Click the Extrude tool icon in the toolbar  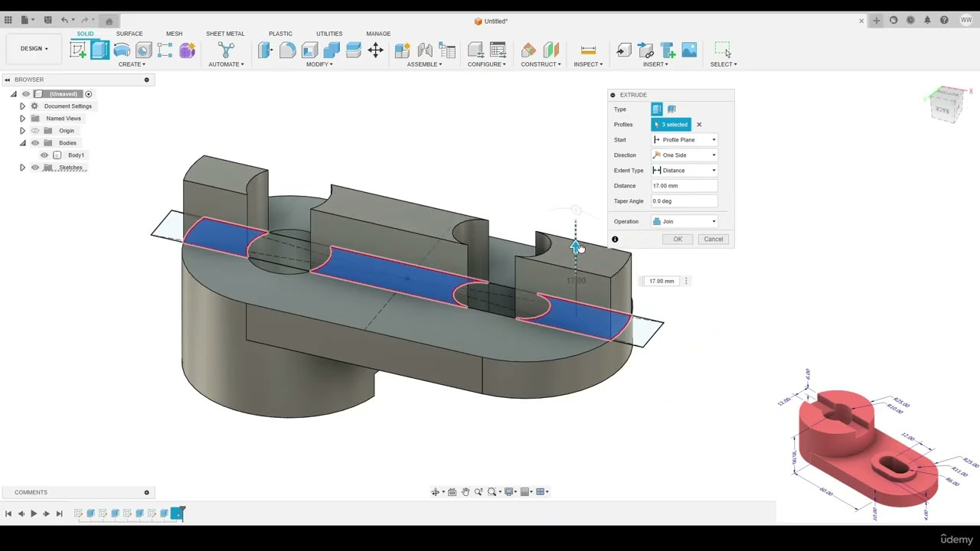(100, 51)
